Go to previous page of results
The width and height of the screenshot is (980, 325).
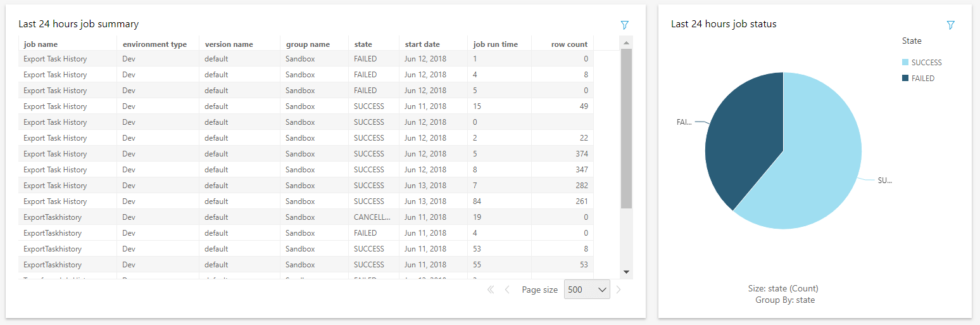pyautogui.click(x=507, y=290)
